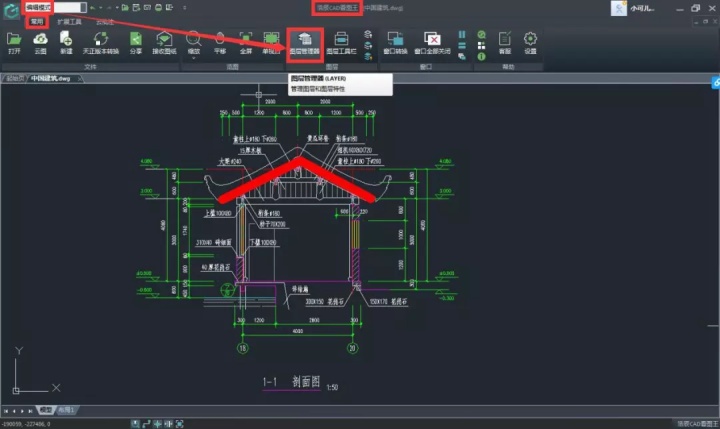Click axis bubble 20 in drawing
The width and height of the screenshot is (720, 429).
click(x=353, y=348)
